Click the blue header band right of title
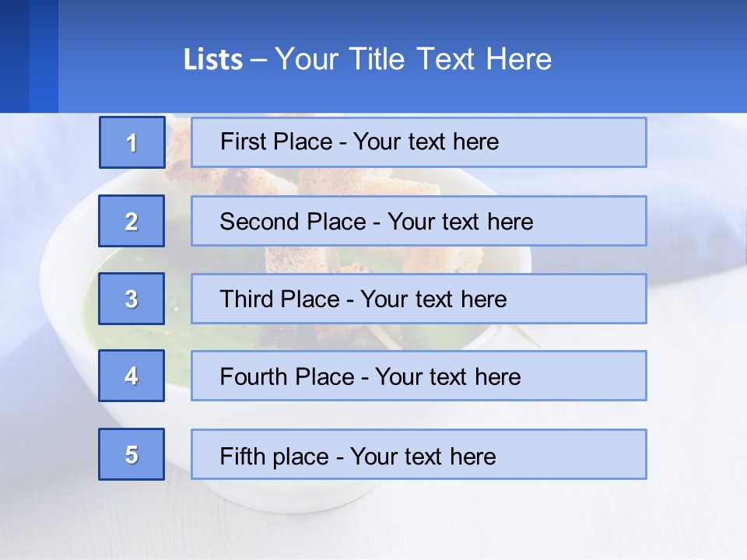The image size is (747, 560). 654,58
